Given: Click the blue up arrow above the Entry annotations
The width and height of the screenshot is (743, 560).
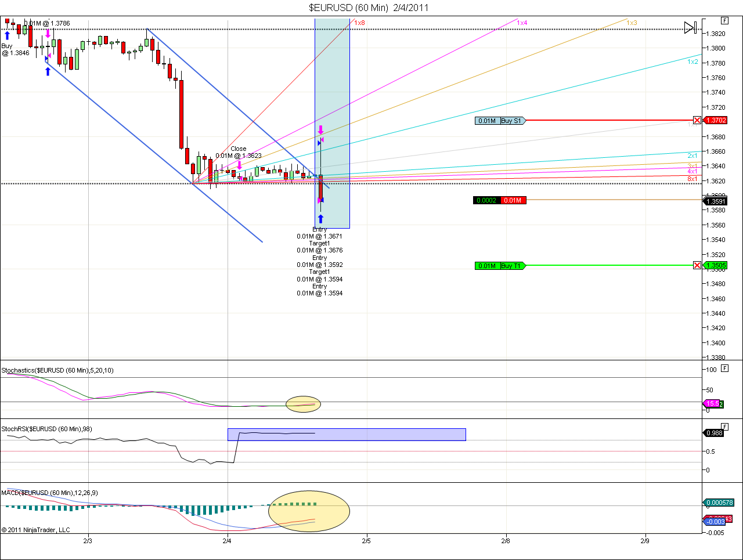Looking at the screenshot, I should (x=320, y=219).
